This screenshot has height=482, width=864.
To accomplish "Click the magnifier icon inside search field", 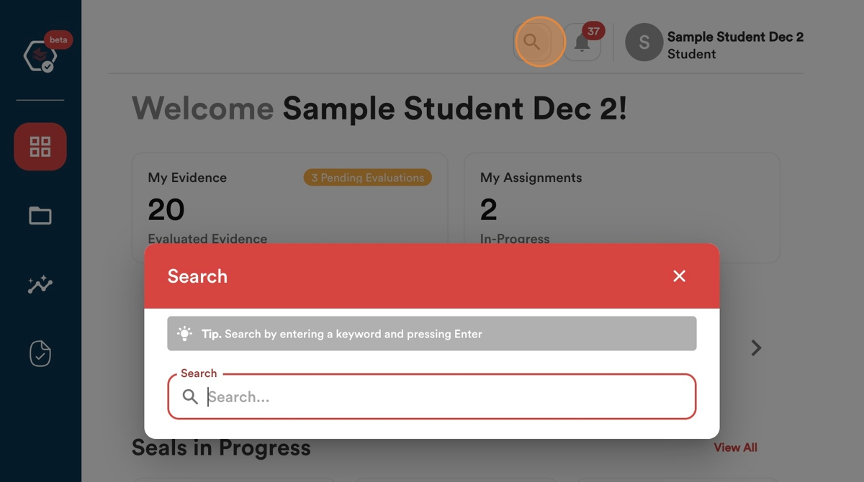I will [x=190, y=397].
